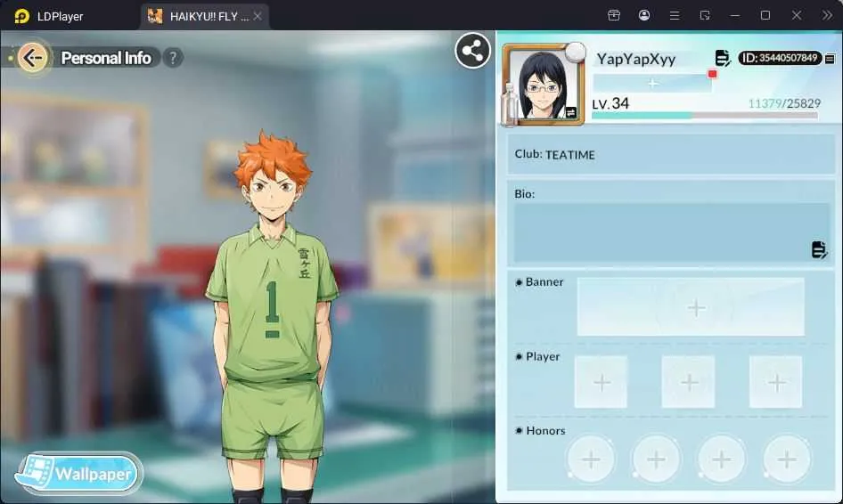Go back from Personal Info screen
Viewport: 843px width, 504px height.
pyautogui.click(x=32, y=57)
